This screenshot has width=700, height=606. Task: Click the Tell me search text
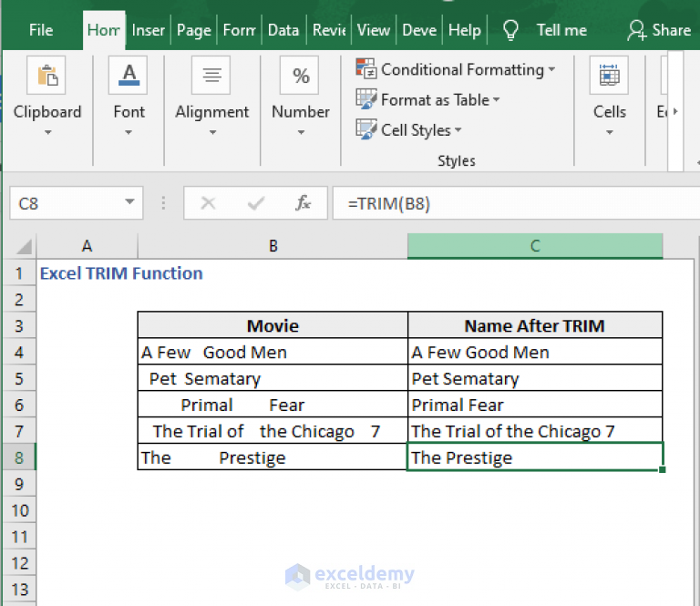pyautogui.click(x=561, y=30)
